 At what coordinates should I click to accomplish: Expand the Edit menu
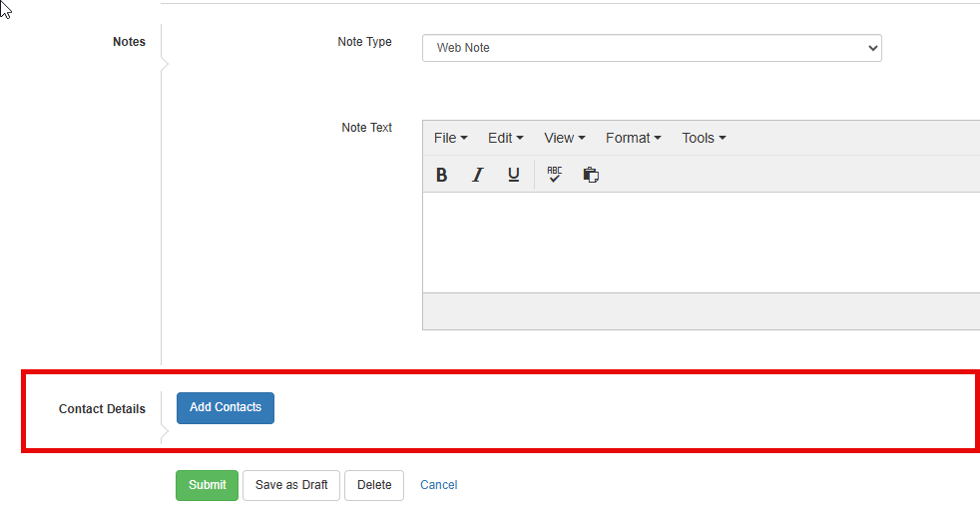pos(505,138)
